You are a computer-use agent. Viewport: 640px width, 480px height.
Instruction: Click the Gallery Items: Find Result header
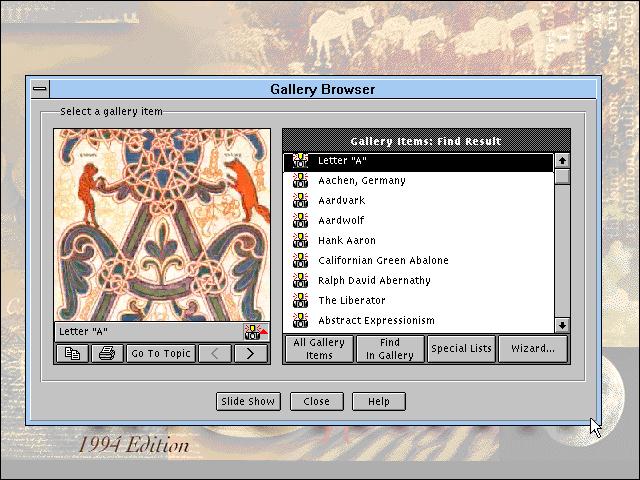(x=426, y=141)
